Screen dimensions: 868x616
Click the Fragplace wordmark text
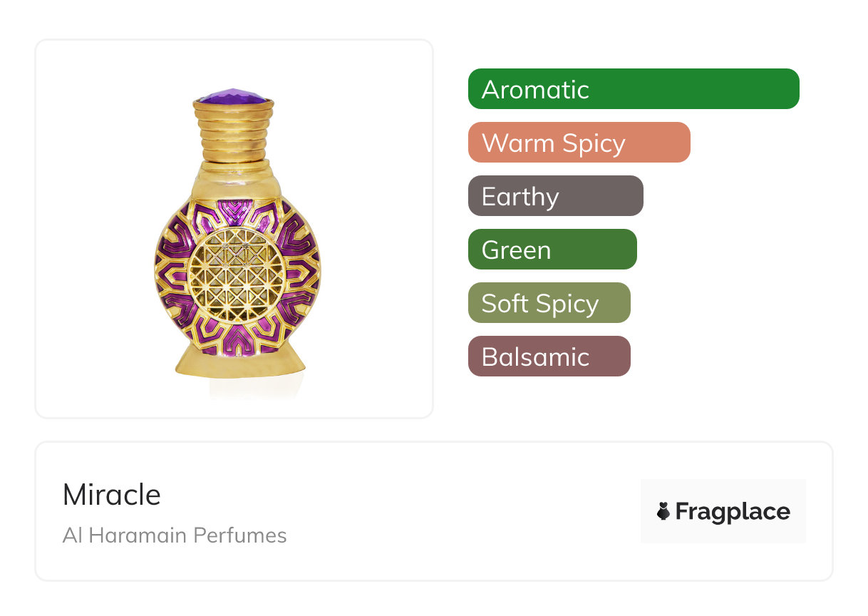point(733,511)
